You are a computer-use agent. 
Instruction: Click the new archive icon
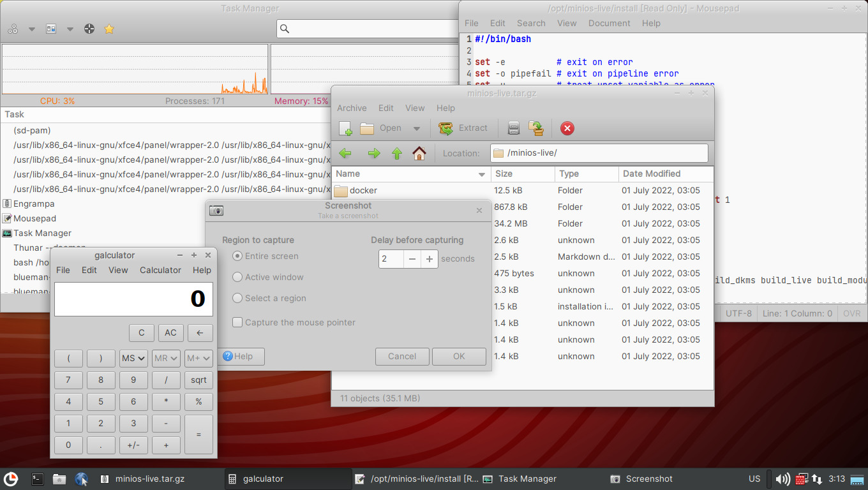point(345,128)
